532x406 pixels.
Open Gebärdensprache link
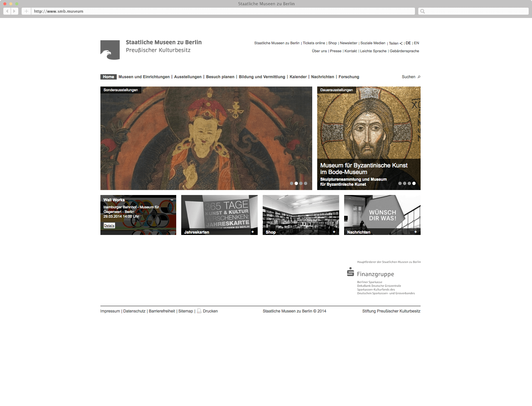click(404, 51)
